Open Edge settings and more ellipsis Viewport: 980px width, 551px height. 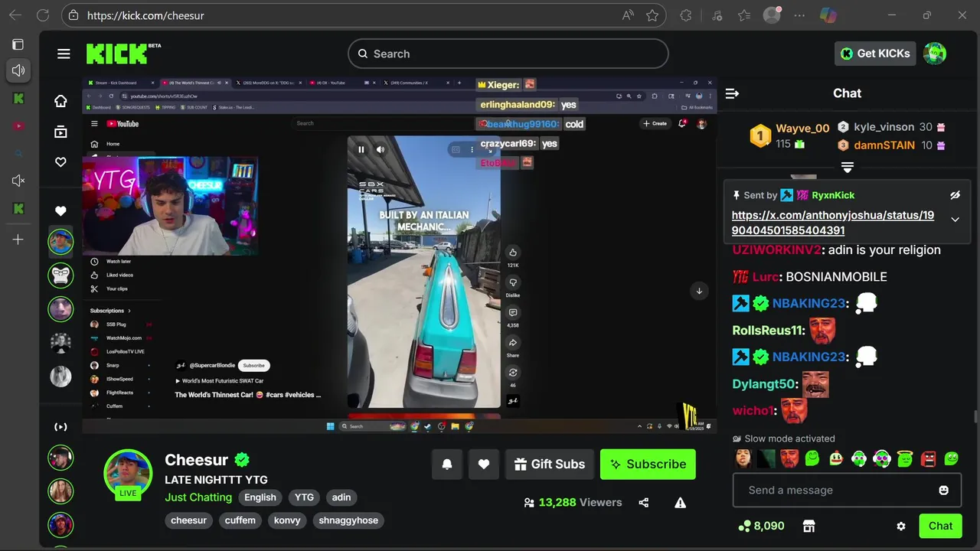pyautogui.click(x=800, y=15)
